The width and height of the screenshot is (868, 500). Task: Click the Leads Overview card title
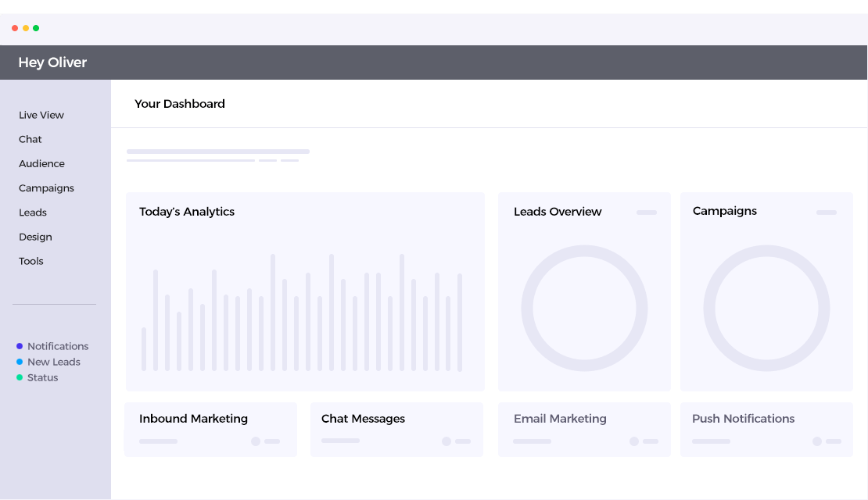558,212
